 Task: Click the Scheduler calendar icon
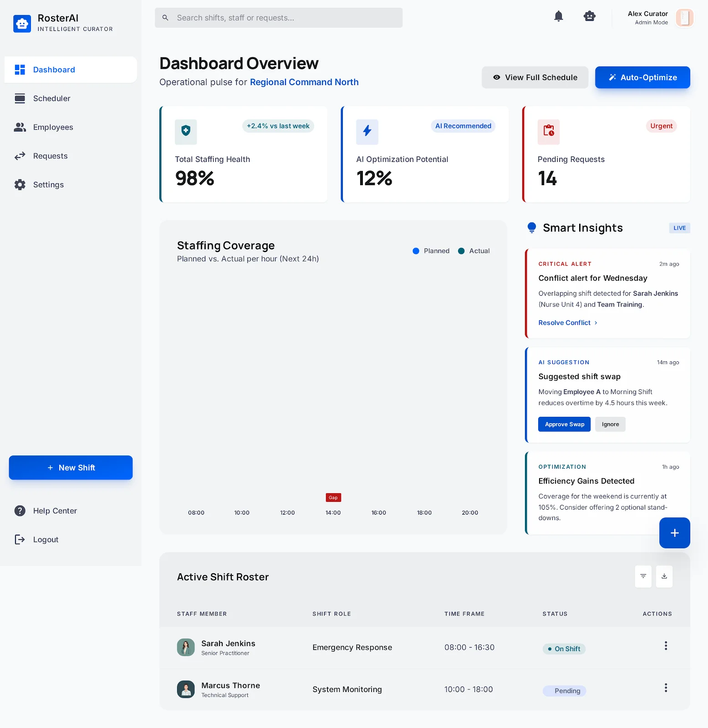(20, 98)
